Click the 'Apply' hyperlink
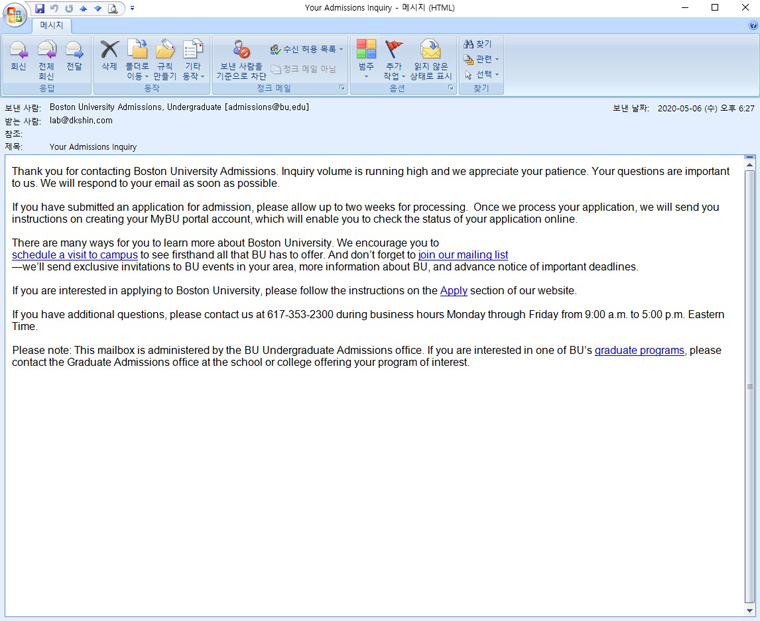 pyautogui.click(x=454, y=291)
